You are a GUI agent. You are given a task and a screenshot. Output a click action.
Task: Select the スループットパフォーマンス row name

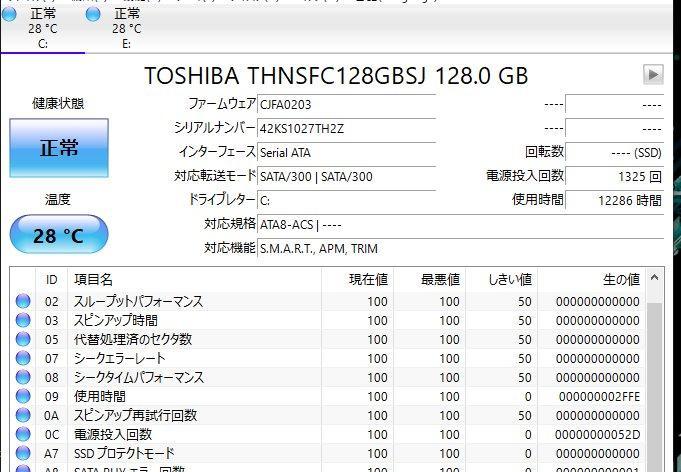coord(138,301)
